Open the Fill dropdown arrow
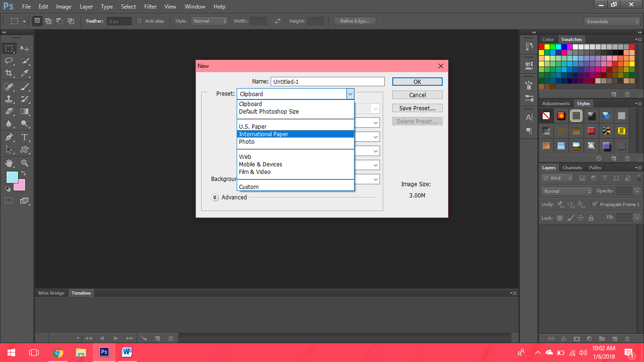Screen dimensions: 644x362 point(637,218)
